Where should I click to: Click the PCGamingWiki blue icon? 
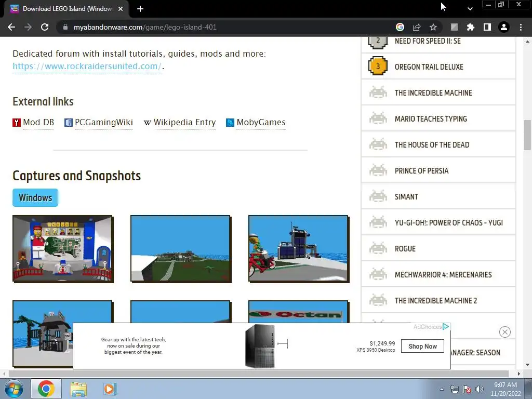click(69, 123)
